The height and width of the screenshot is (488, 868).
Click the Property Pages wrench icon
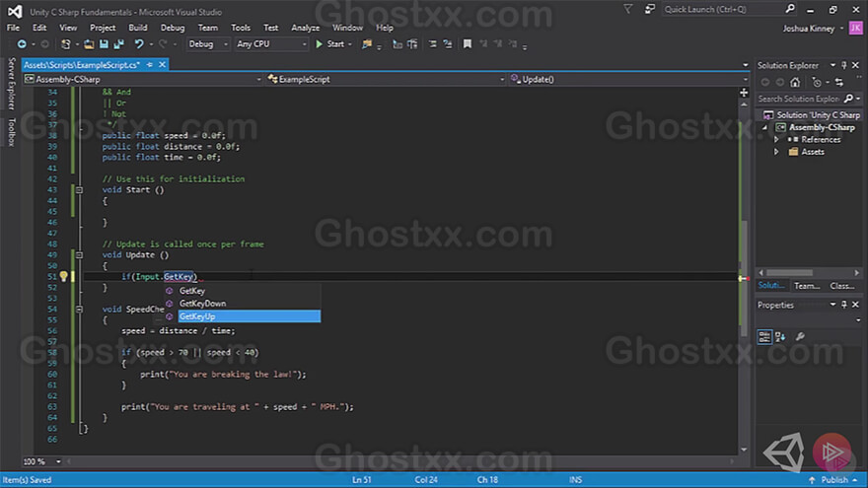click(801, 336)
